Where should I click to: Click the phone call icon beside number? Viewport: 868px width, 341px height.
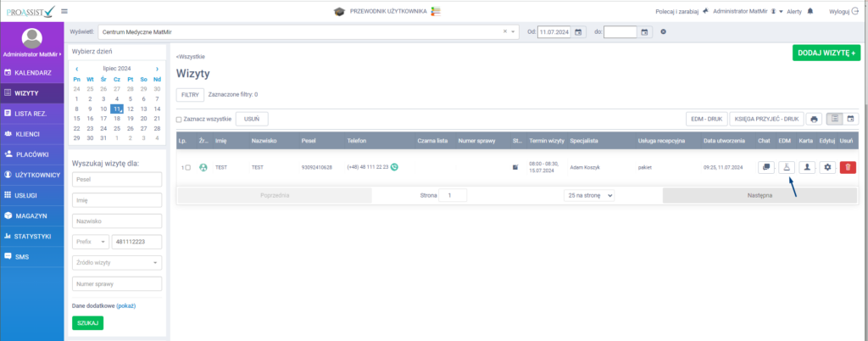(395, 167)
